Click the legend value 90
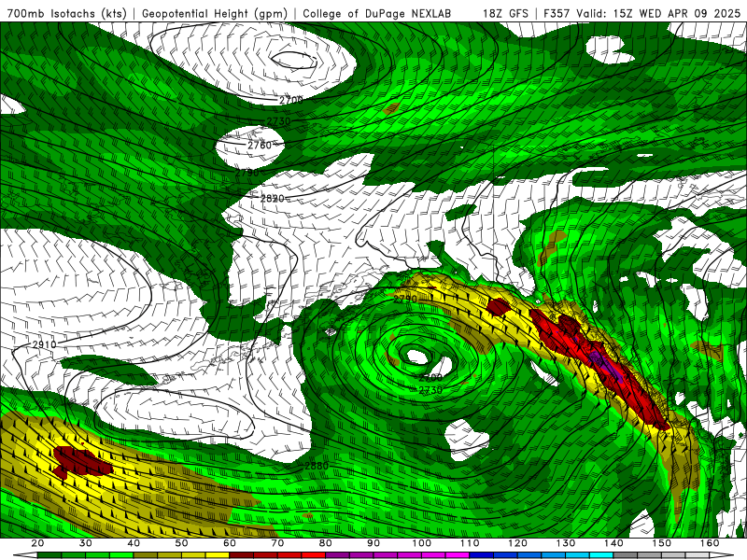The width and height of the screenshot is (747, 560). click(x=373, y=543)
